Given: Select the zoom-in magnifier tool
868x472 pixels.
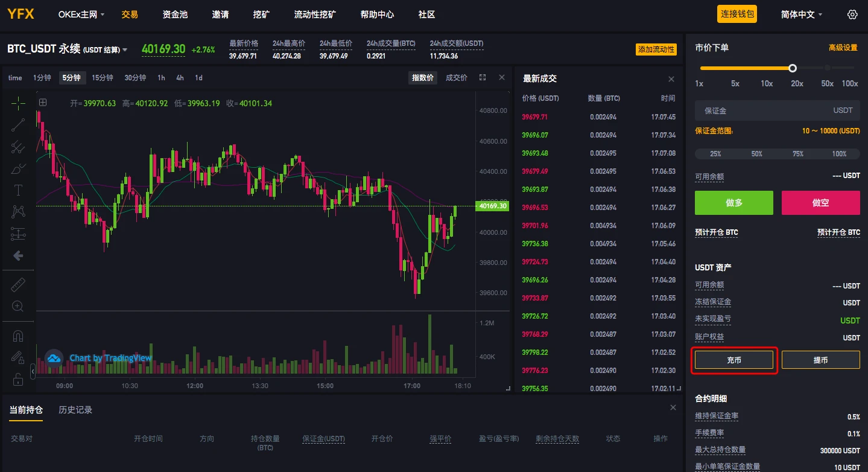Looking at the screenshot, I should (x=18, y=306).
